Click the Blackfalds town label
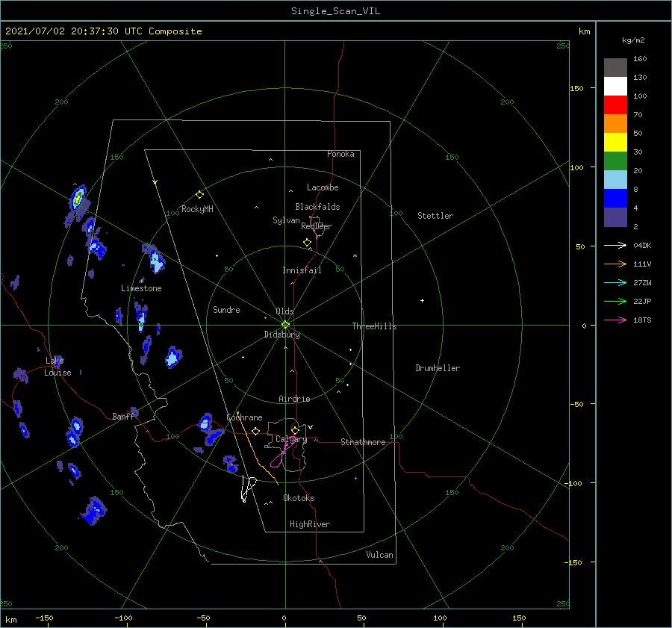 (x=317, y=207)
